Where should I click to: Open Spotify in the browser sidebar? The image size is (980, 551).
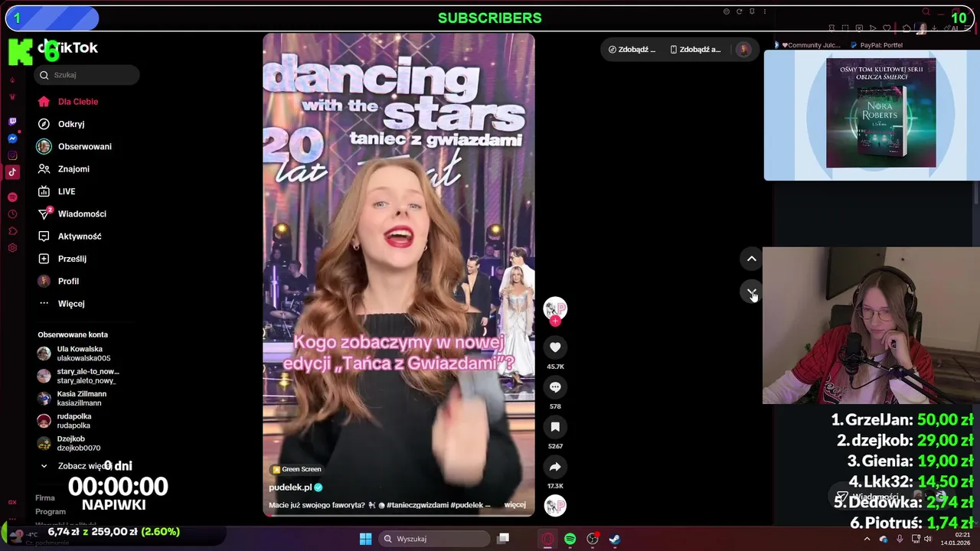[x=12, y=197]
